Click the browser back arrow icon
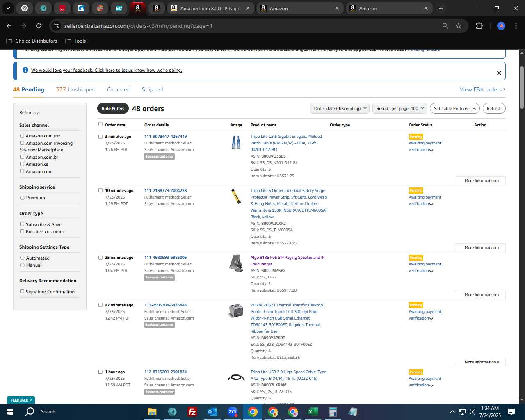525x420 pixels. [x=9, y=26]
